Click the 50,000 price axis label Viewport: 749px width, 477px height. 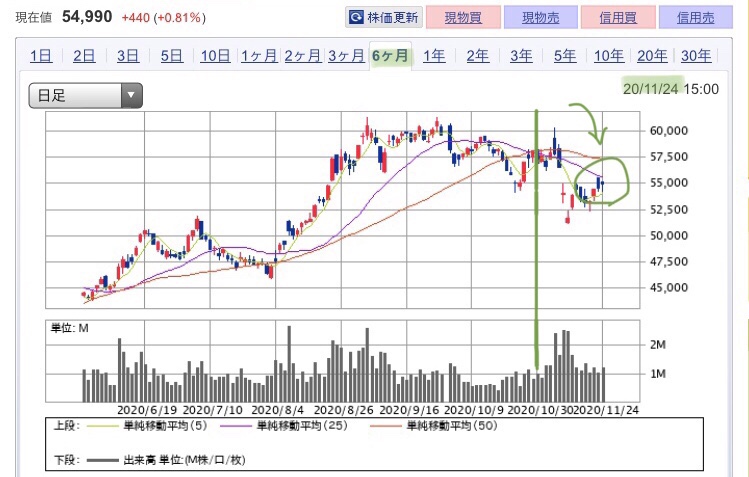tap(669, 235)
